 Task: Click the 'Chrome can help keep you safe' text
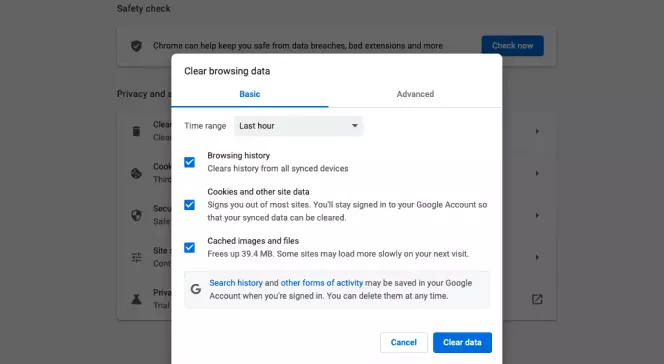click(x=298, y=46)
